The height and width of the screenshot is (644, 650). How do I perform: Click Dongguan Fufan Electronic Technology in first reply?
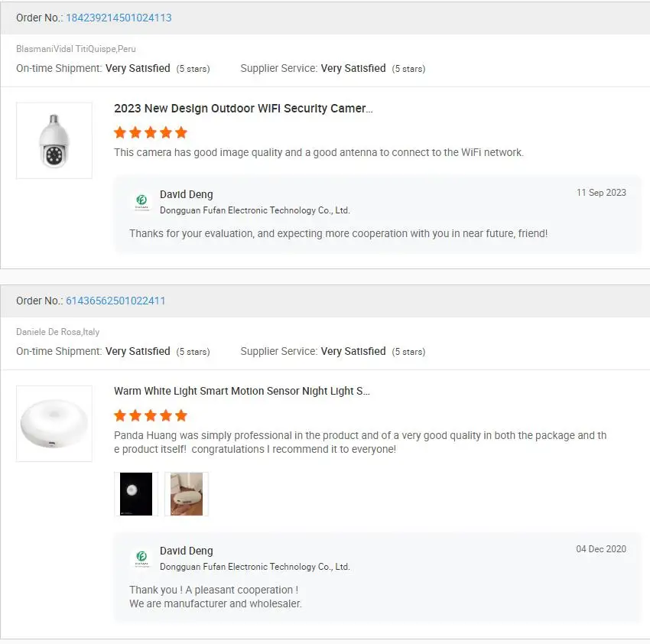[255, 210]
